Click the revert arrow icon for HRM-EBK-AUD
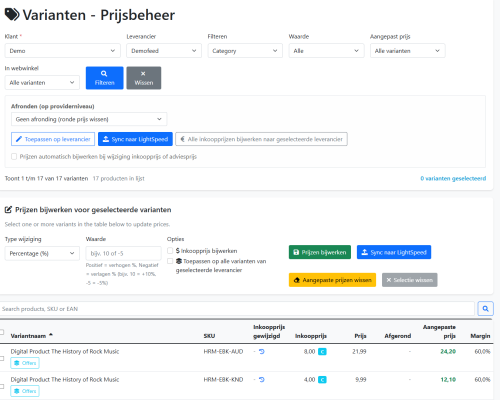 point(262,351)
